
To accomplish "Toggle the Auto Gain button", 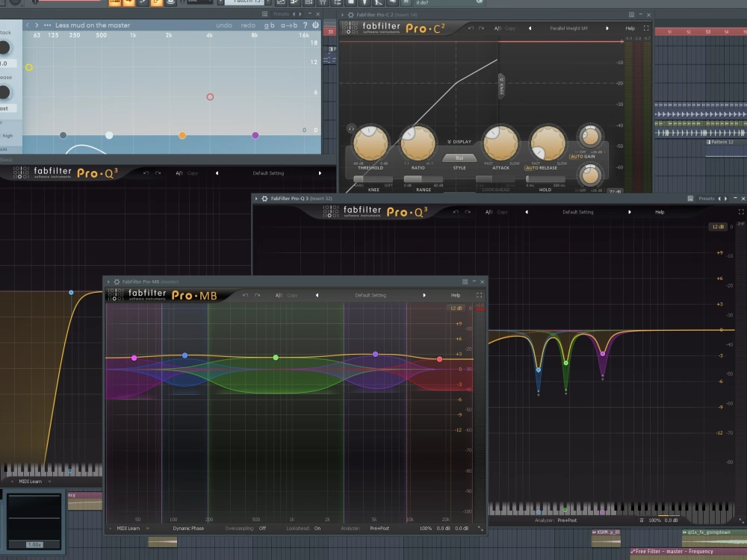I will point(582,156).
